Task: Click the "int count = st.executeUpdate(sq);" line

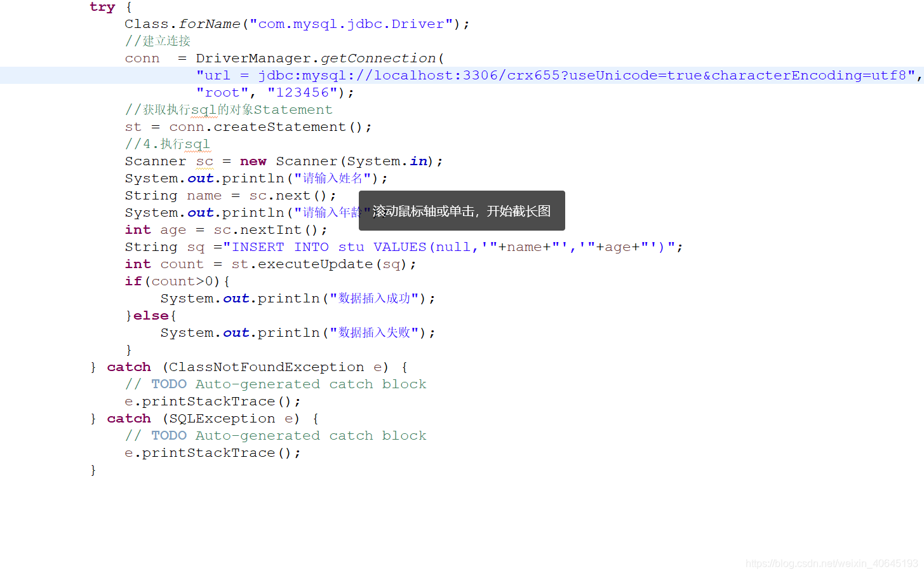Action: [x=271, y=264]
